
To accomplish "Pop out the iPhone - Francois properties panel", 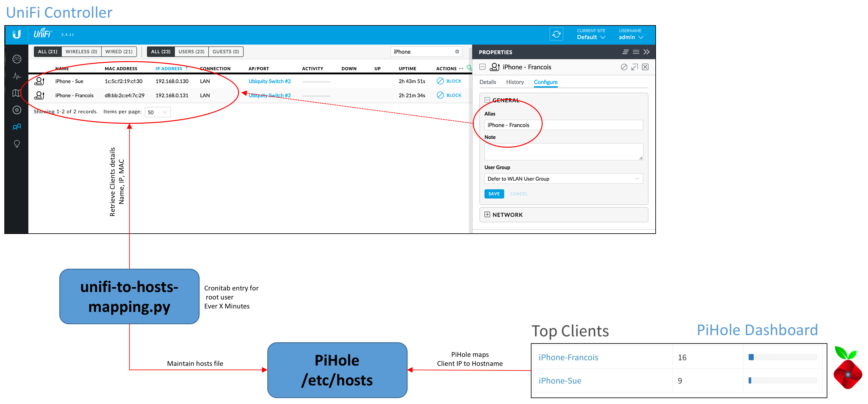I will 635,67.
